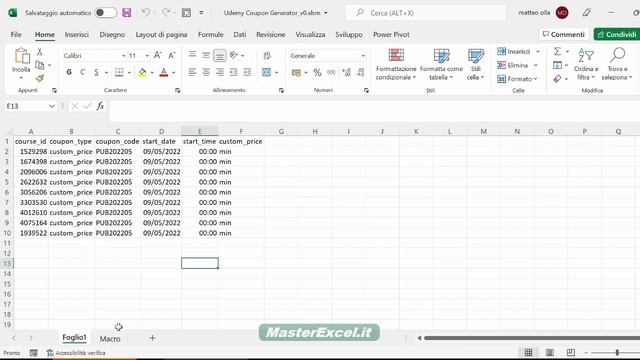Open Formatta come tabella gallery
The image size is (640, 360).
(441, 64)
